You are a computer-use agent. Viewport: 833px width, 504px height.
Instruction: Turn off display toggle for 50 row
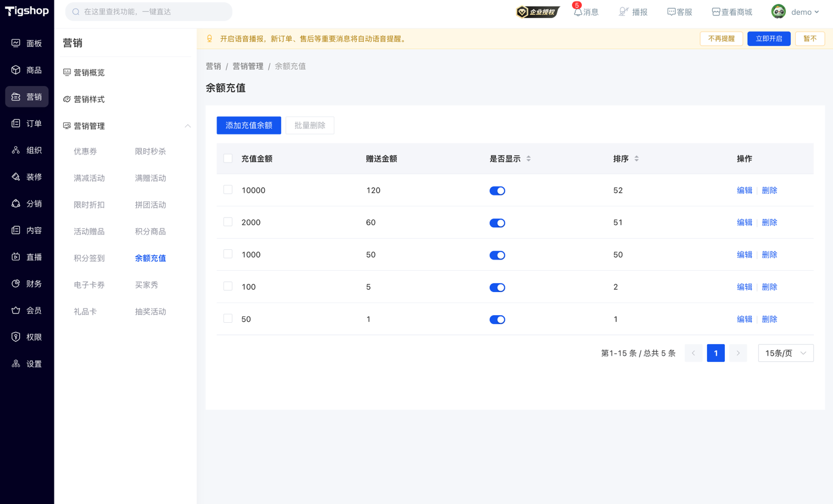tap(497, 320)
